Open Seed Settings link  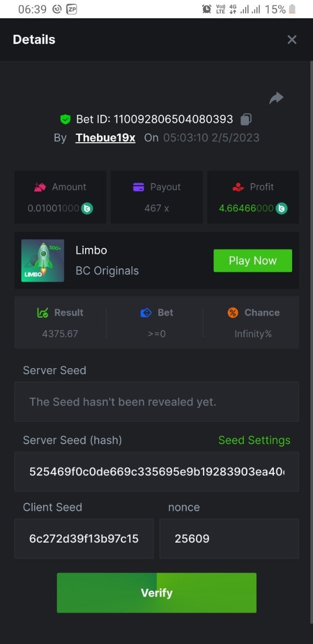(x=254, y=440)
